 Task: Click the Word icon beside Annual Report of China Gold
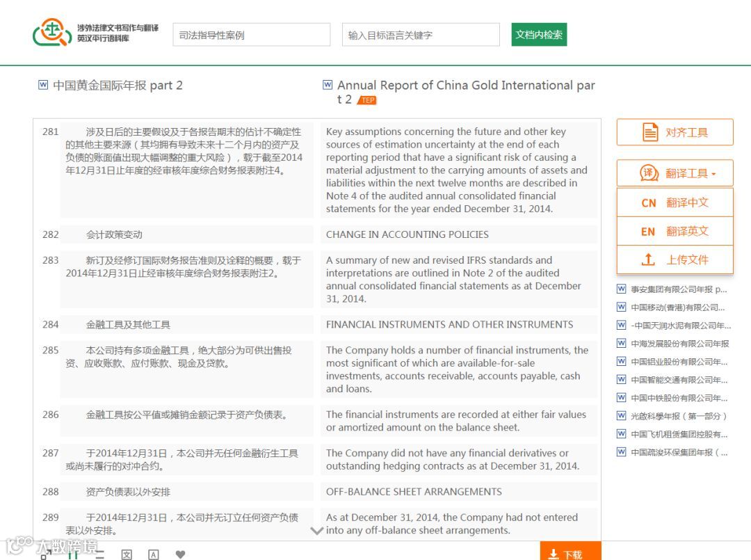328,85
